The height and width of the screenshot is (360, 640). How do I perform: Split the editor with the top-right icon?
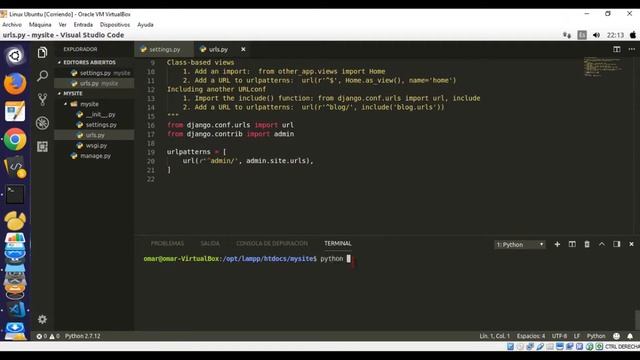(x=617, y=49)
